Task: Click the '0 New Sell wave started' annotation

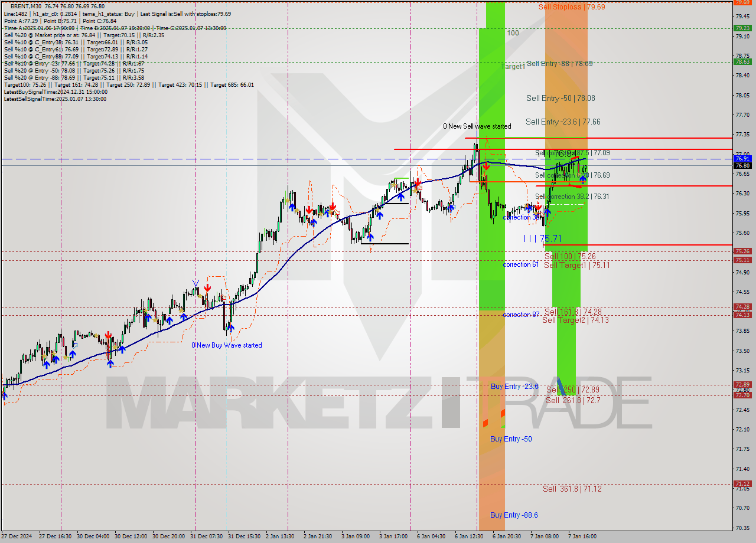Action: (x=477, y=126)
